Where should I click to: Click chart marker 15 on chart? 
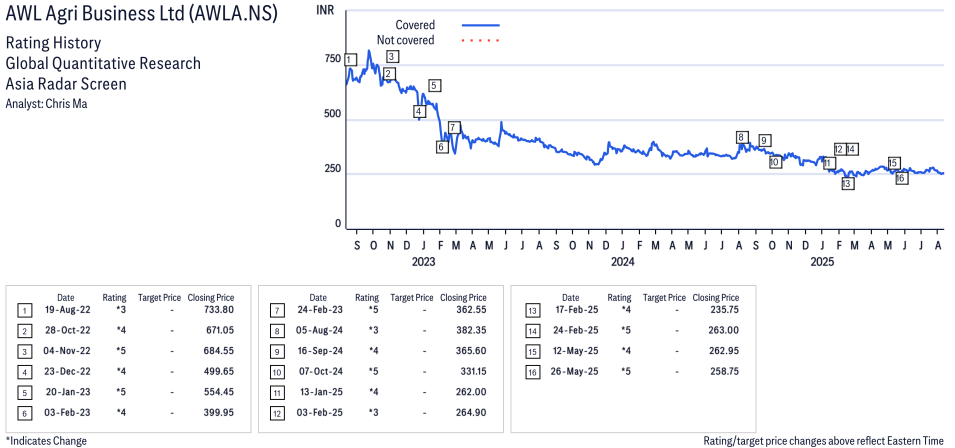[x=893, y=163]
